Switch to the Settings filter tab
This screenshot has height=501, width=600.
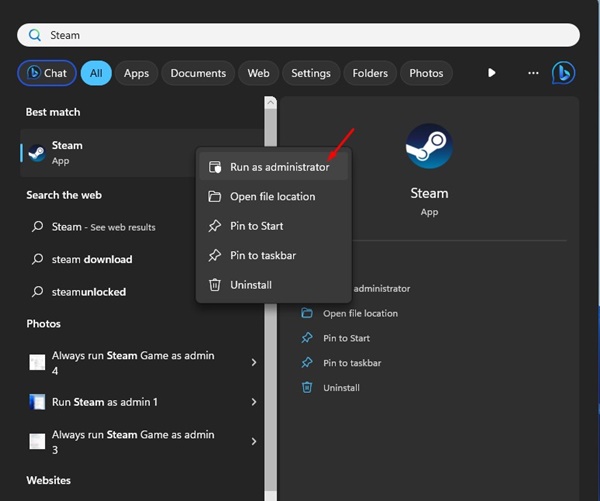(311, 73)
